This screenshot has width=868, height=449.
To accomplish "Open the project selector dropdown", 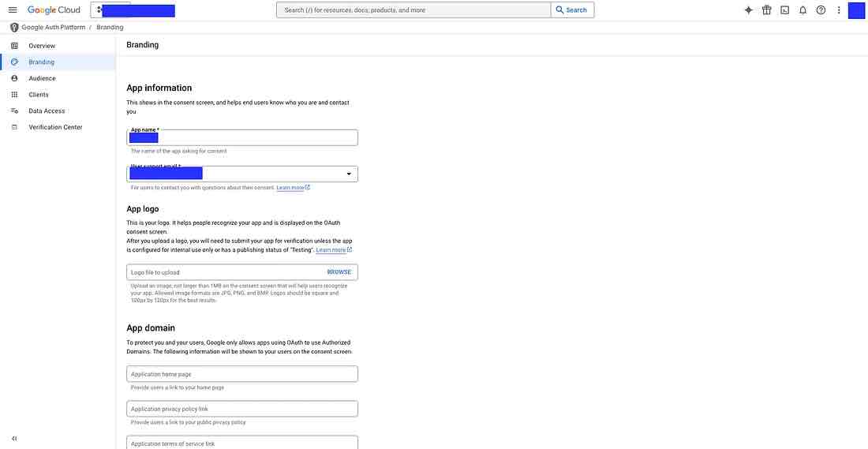I will 133,10.
